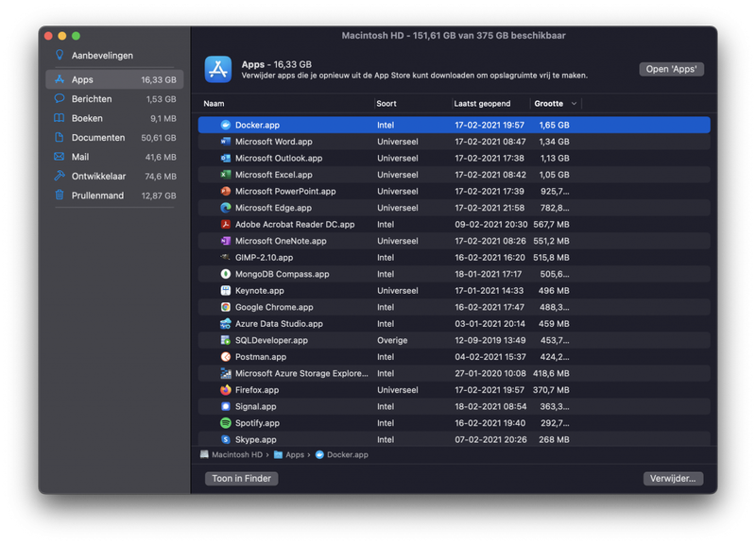
Task: Click the Docker app icon in list
Action: [226, 125]
